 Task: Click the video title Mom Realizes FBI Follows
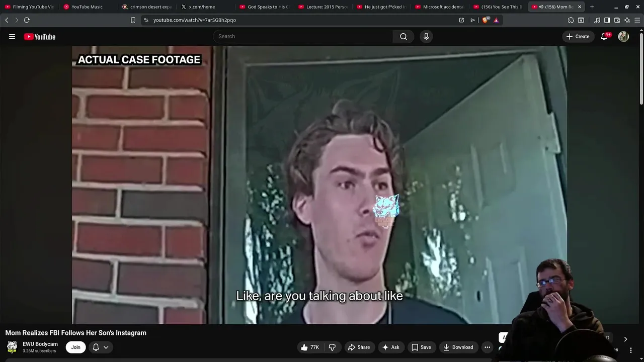(76, 333)
